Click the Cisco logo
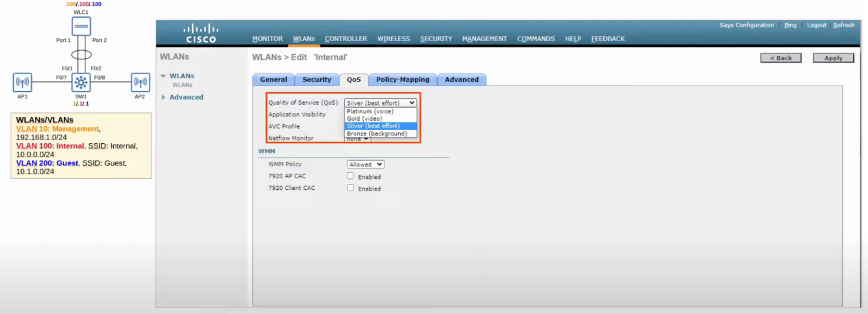This screenshot has width=868, height=314. (x=201, y=33)
